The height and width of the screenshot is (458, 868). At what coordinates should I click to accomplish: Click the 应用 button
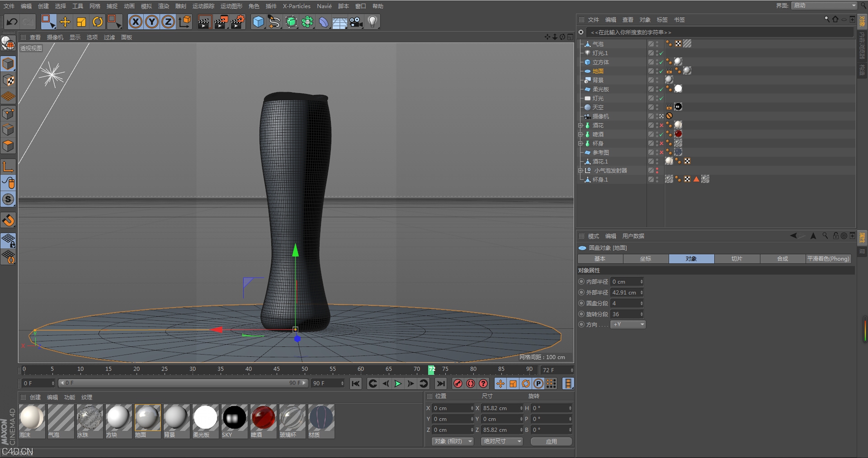pyautogui.click(x=551, y=441)
